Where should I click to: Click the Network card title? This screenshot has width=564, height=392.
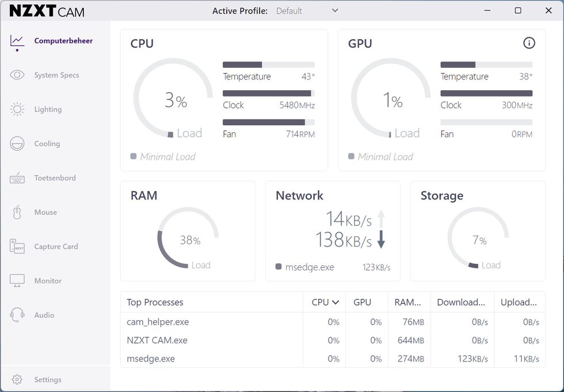click(x=299, y=195)
